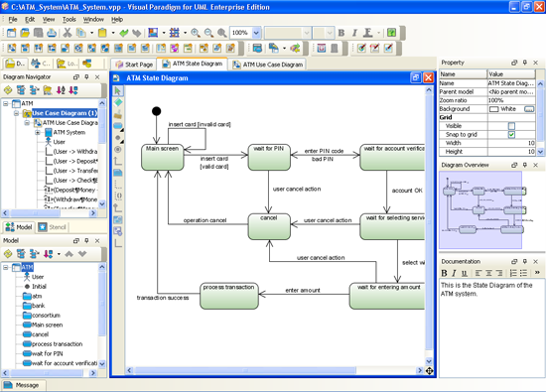Click the Save project icon
Viewport: 546px width, 392px height.
click(x=38, y=33)
